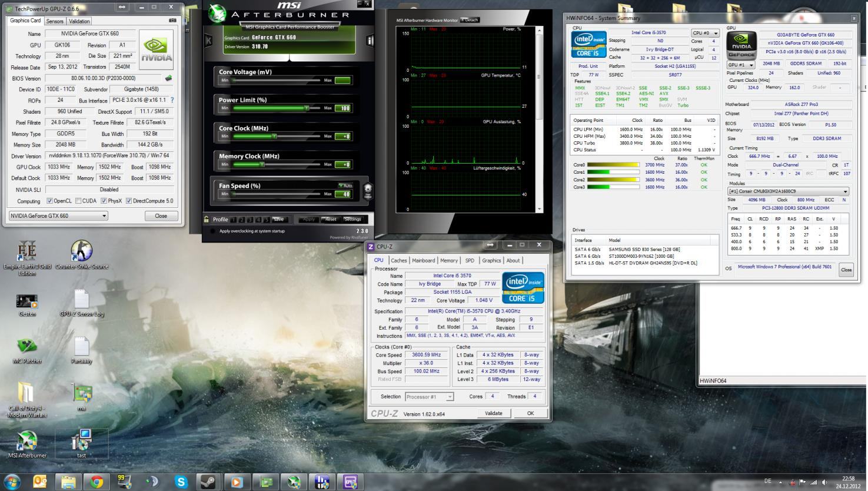The height and width of the screenshot is (491, 868).
Task: Click the Intel Core i5 logo in CPU-Z
Action: click(x=523, y=287)
